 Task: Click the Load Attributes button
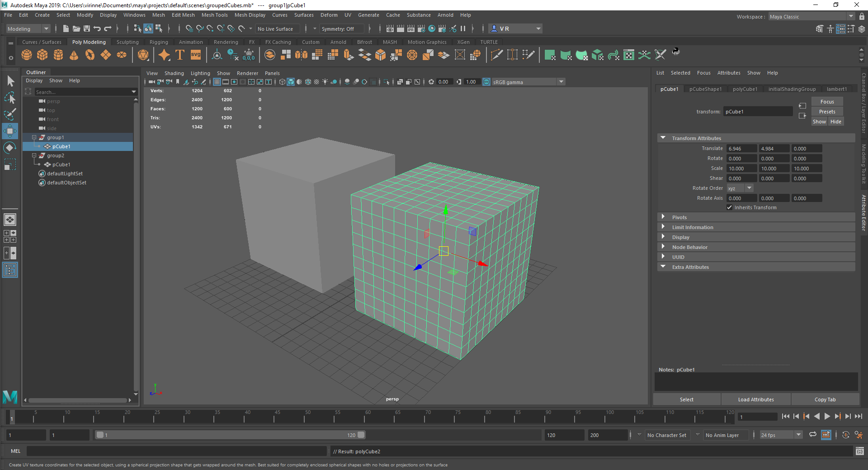coord(755,399)
